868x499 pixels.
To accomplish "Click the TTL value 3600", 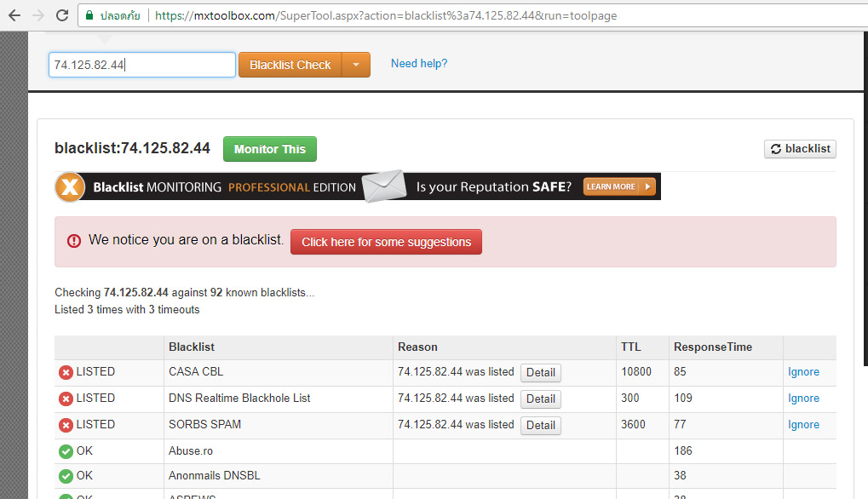I will point(633,424).
